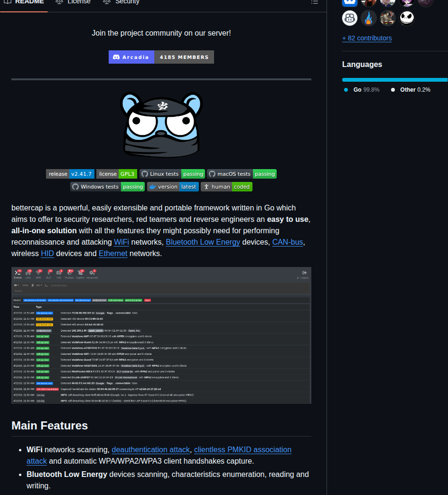
Task: Click the Go 99.8% language entry
Action: pyautogui.click(x=362, y=90)
